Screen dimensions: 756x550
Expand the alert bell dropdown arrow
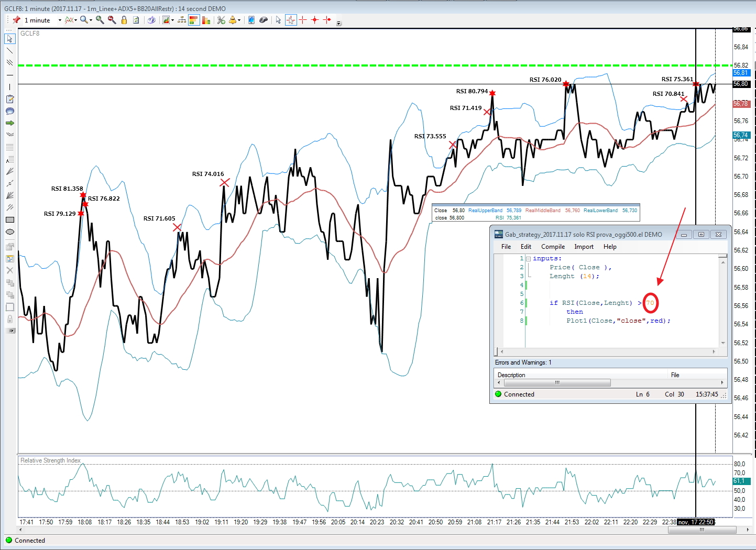pos(239,20)
